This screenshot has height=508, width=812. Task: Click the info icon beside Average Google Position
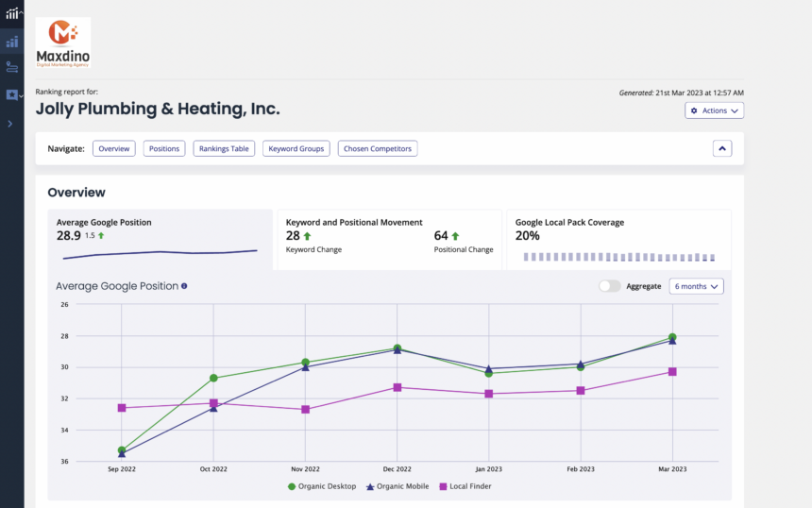pos(184,286)
